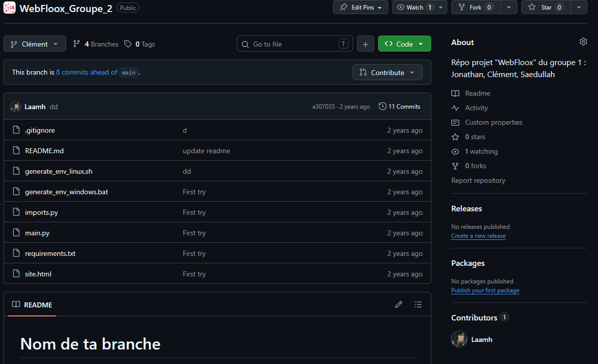This screenshot has height=364, width=598.
Task: Open the README.md file
Action: tap(44, 151)
